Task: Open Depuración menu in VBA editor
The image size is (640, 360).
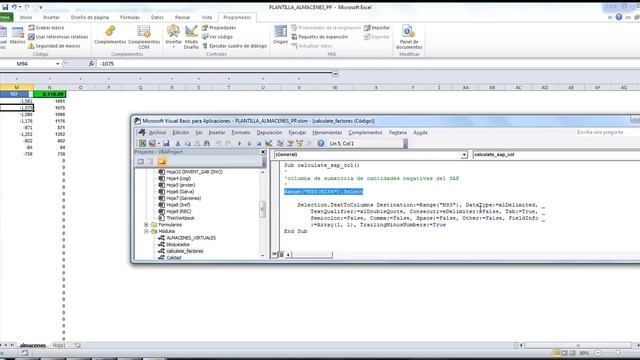Action: coord(269,133)
